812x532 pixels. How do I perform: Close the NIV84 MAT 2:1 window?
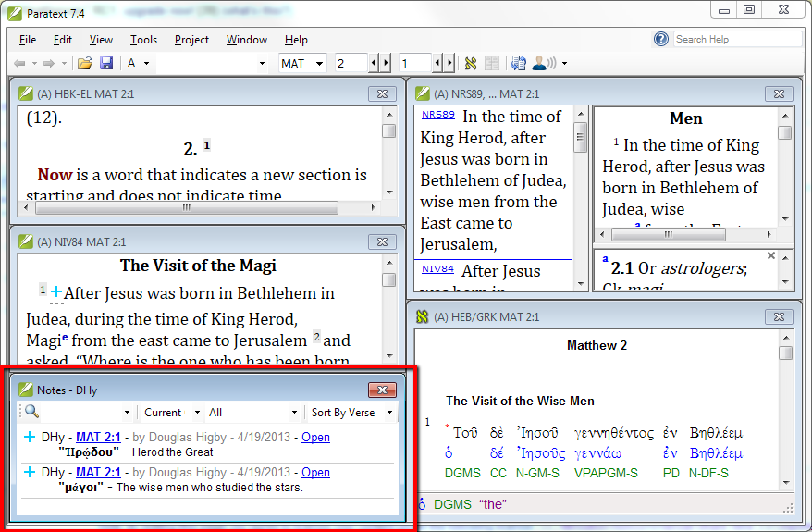pyautogui.click(x=383, y=241)
